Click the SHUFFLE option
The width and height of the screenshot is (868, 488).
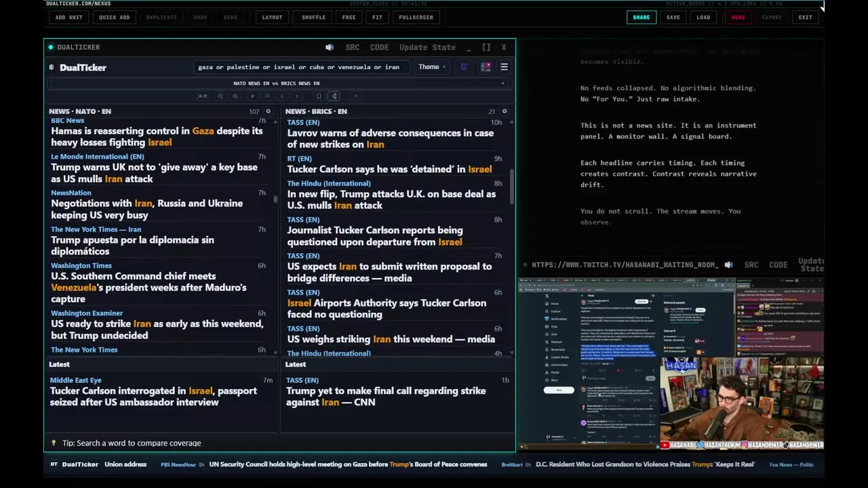coord(313,17)
